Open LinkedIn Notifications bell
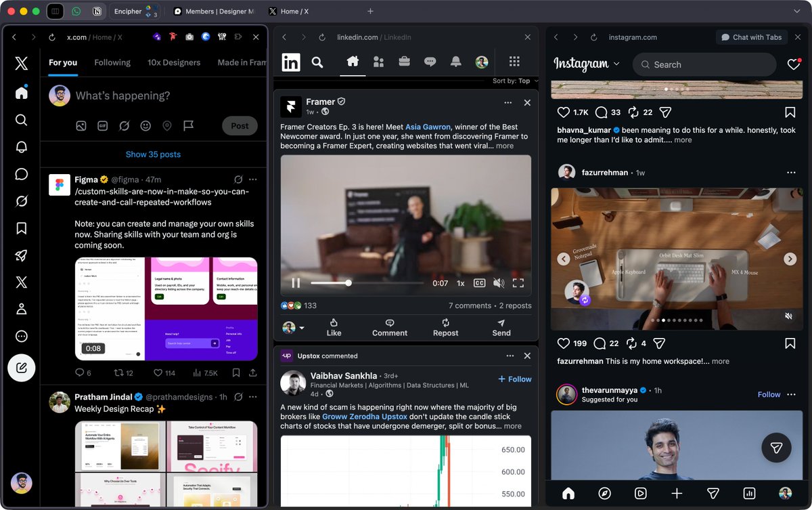Image resolution: width=812 pixels, height=510 pixels. tap(456, 62)
